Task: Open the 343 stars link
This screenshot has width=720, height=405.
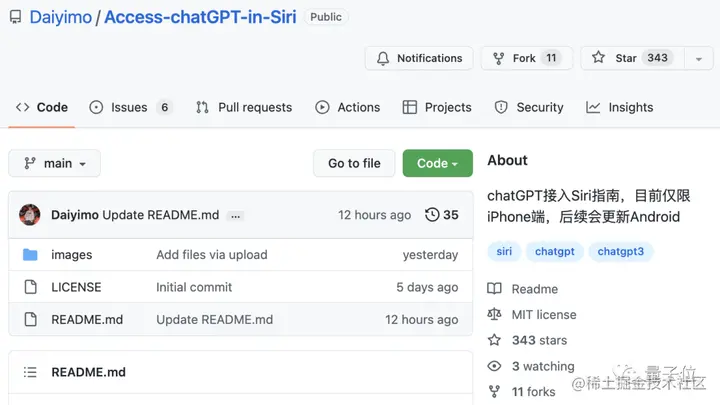Action: (x=540, y=340)
